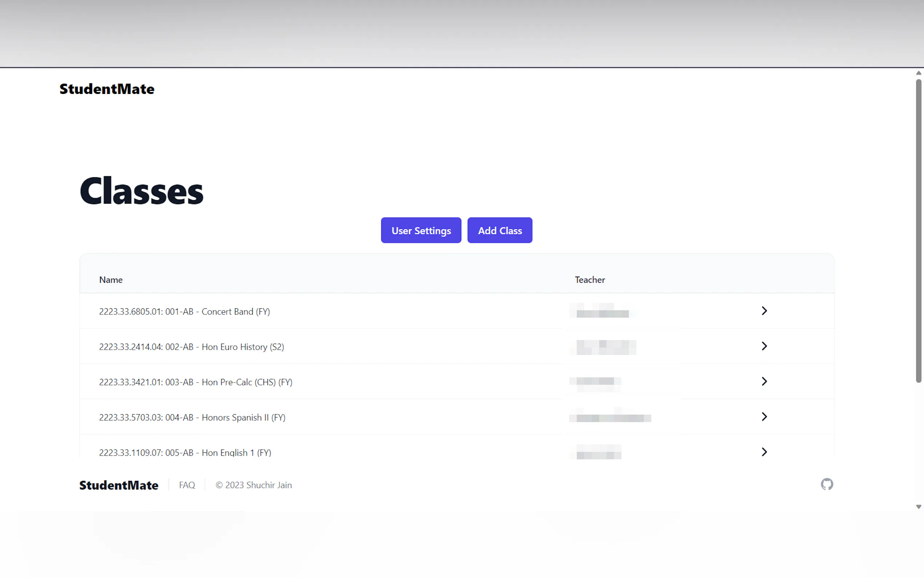This screenshot has height=578, width=924.
Task: Click chevron arrow for Concert Band row
Action: [764, 311]
